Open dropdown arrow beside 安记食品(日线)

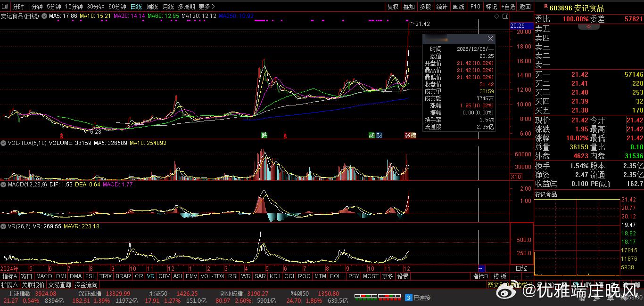(44, 16)
